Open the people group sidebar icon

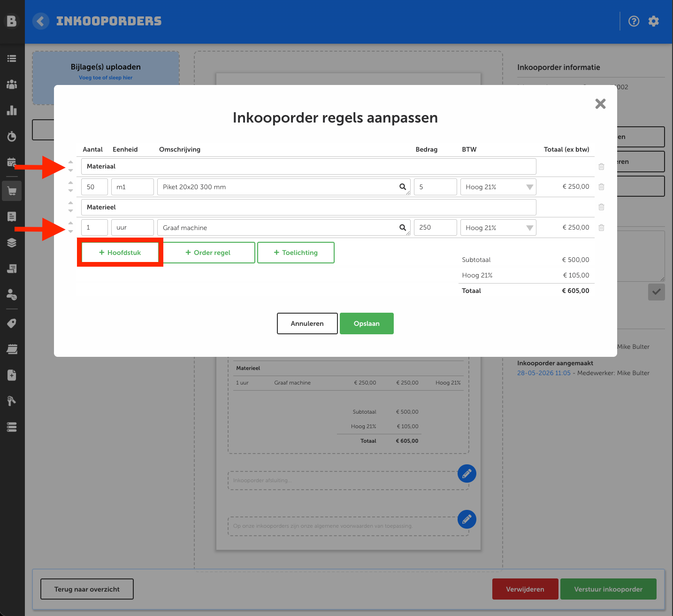click(x=12, y=85)
